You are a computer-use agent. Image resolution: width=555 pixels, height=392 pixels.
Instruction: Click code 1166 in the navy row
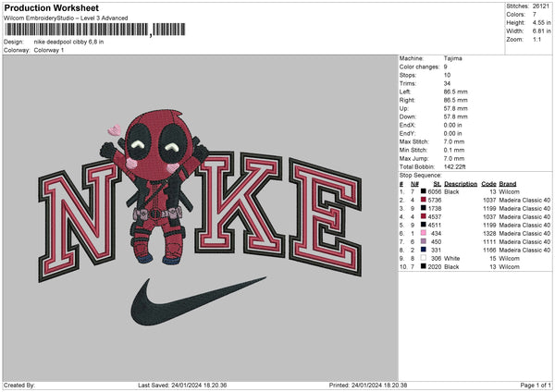pos(489,250)
